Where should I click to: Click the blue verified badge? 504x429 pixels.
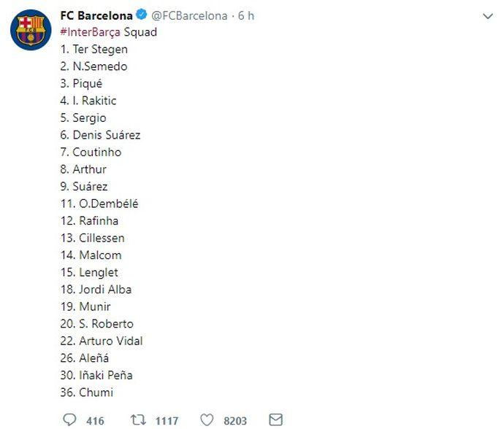coord(161,15)
